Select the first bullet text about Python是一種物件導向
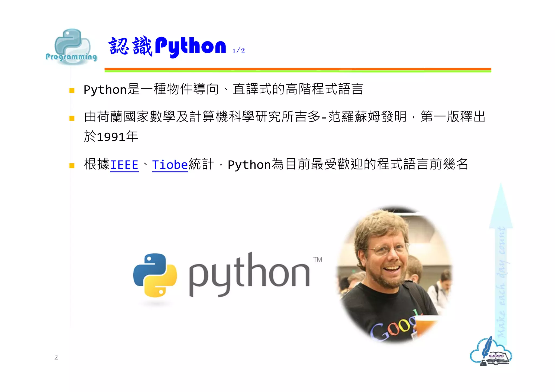Screen dimensions: 555x392 (223, 89)
